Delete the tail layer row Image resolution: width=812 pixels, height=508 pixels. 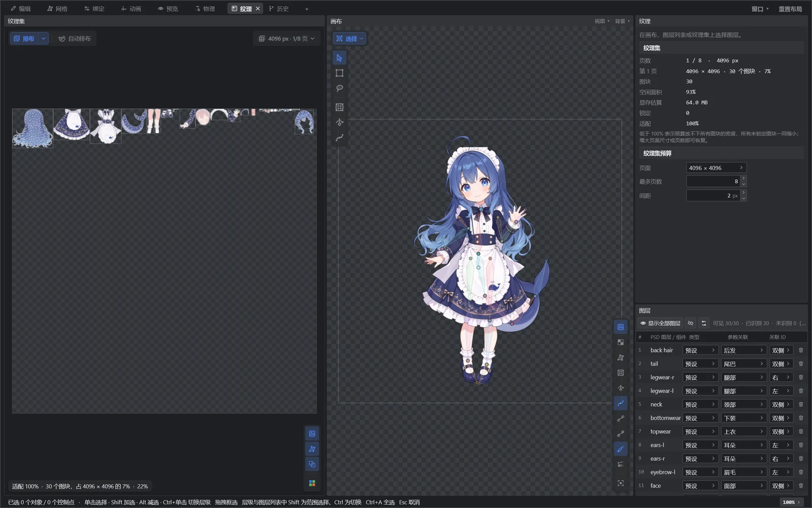pyautogui.click(x=801, y=364)
